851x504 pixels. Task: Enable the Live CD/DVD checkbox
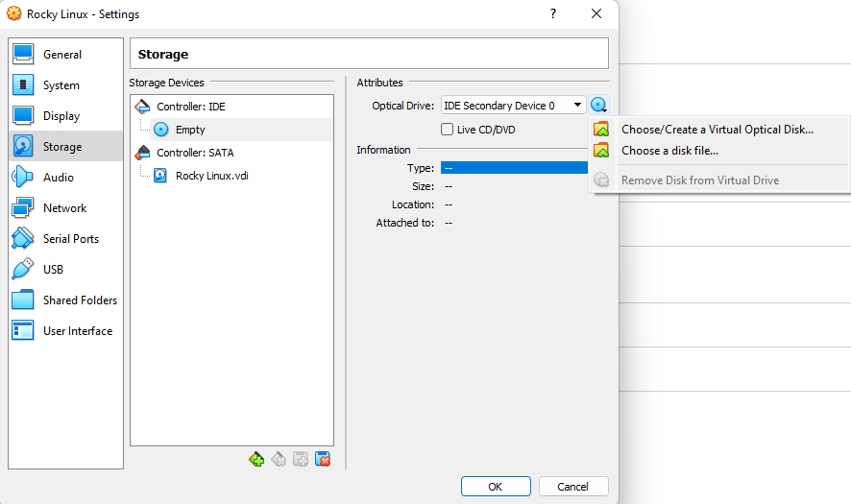pyautogui.click(x=448, y=129)
